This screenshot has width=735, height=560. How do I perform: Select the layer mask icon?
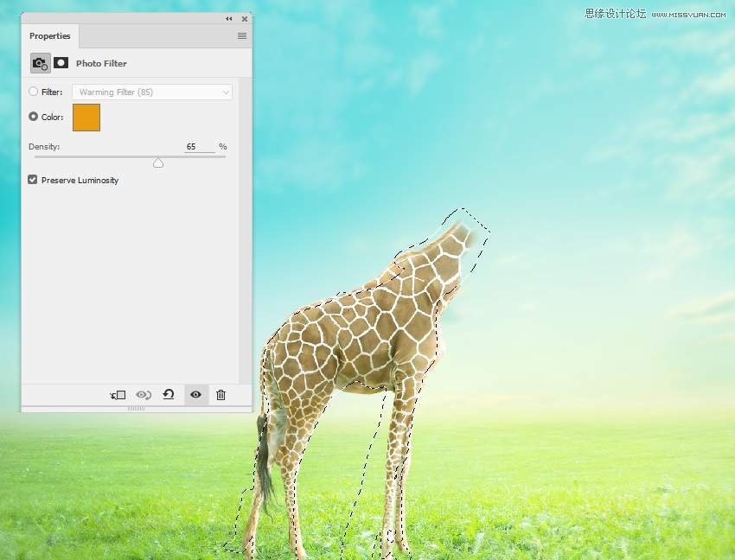pyautogui.click(x=61, y=63)
